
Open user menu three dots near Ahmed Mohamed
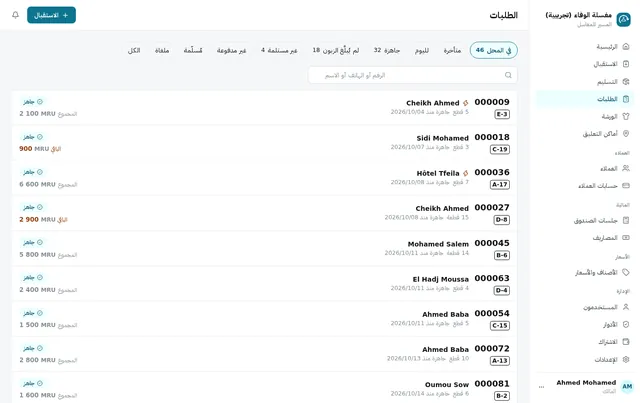[x=541, y=387]
